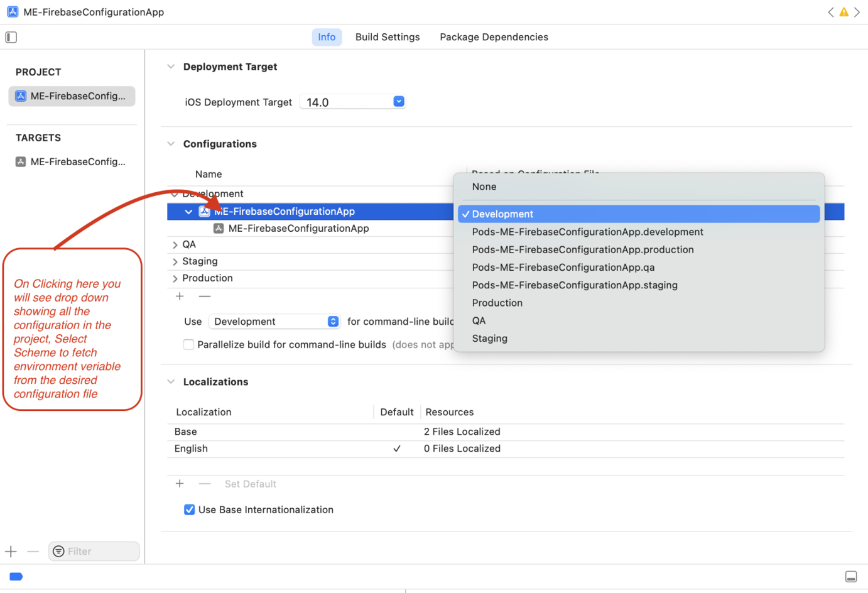
Task: Expand the QA configuration row
Action: tap(175, 245)
